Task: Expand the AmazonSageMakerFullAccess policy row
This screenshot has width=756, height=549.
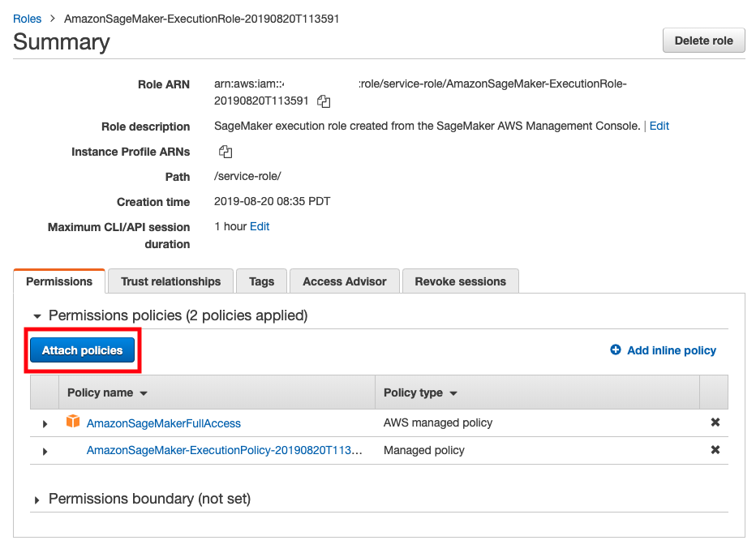Action: pos(45,423)
